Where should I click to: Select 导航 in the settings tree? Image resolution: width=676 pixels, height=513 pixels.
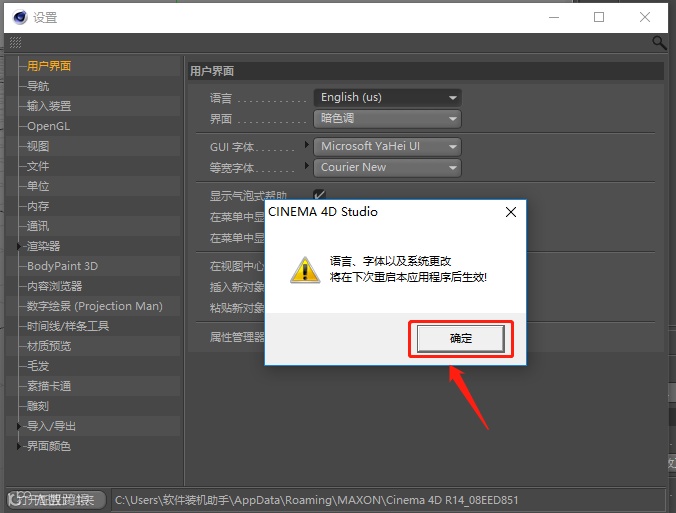tap(38, 86)
